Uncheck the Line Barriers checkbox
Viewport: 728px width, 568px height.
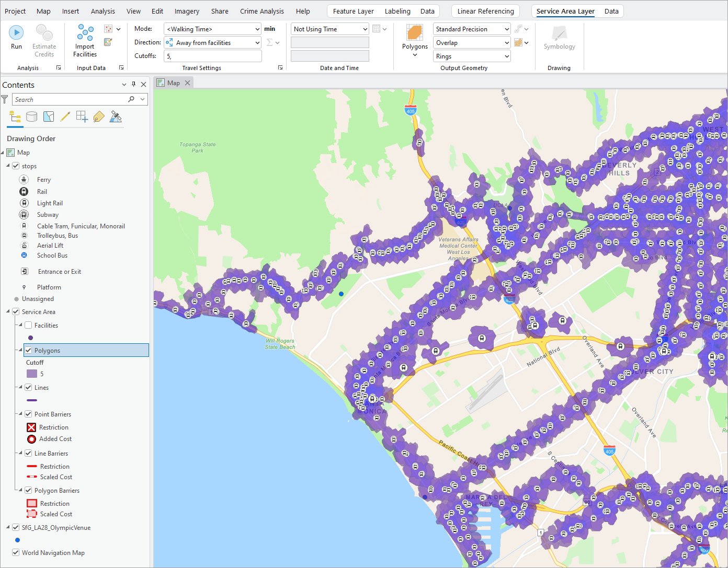click(x=28, y=453)
